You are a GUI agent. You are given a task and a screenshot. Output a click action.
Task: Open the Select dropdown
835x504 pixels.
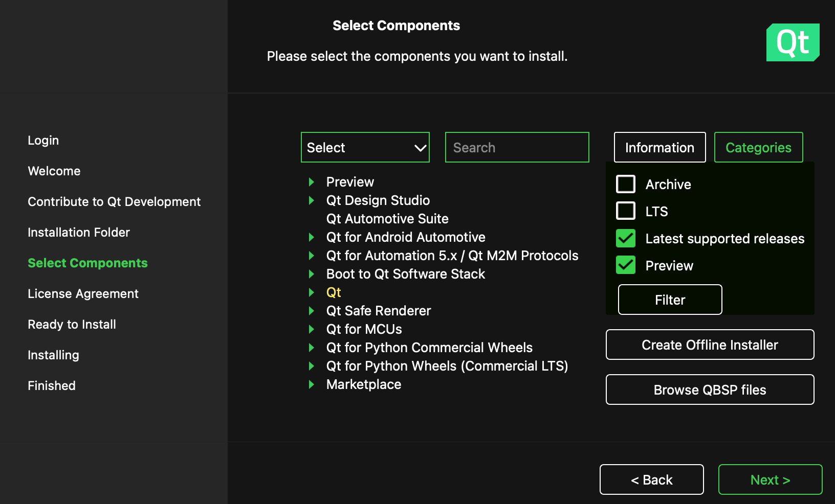(365, 147)
